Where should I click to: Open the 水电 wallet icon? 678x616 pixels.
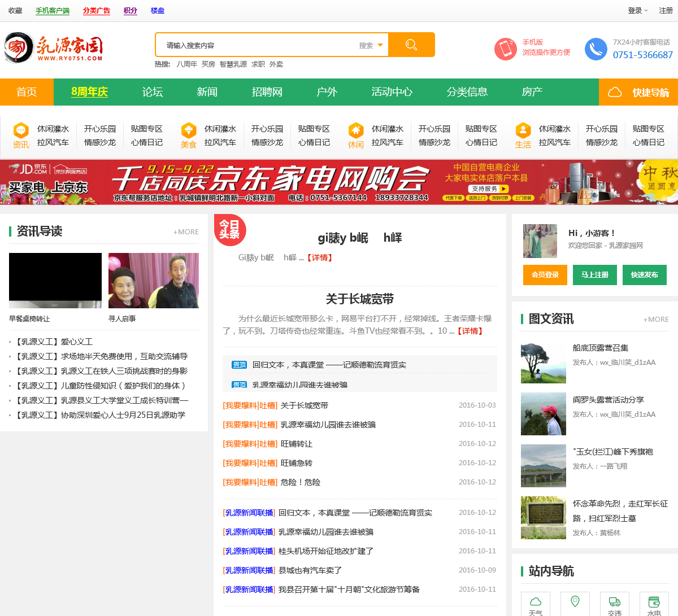654,602
